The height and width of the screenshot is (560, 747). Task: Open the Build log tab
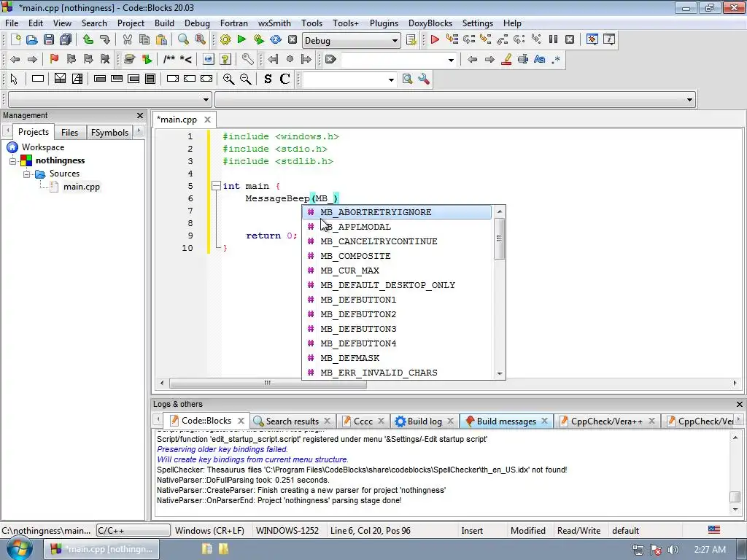pyautogui.click(x=424, y=421)
